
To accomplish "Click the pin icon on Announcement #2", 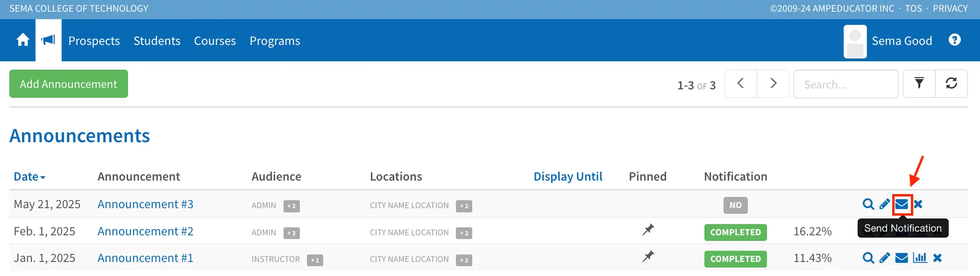I will click(x=648, y=230).
